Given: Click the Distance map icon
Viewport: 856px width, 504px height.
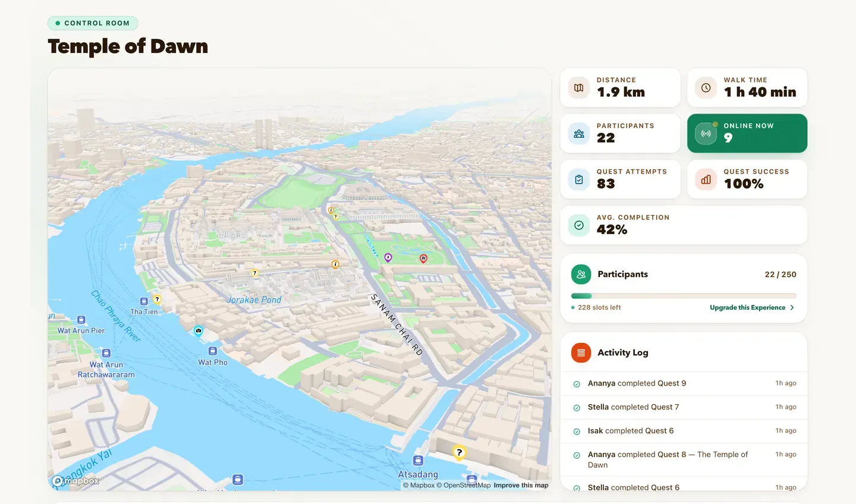Looking at the screenshot, I should click(x=579, y=88).
